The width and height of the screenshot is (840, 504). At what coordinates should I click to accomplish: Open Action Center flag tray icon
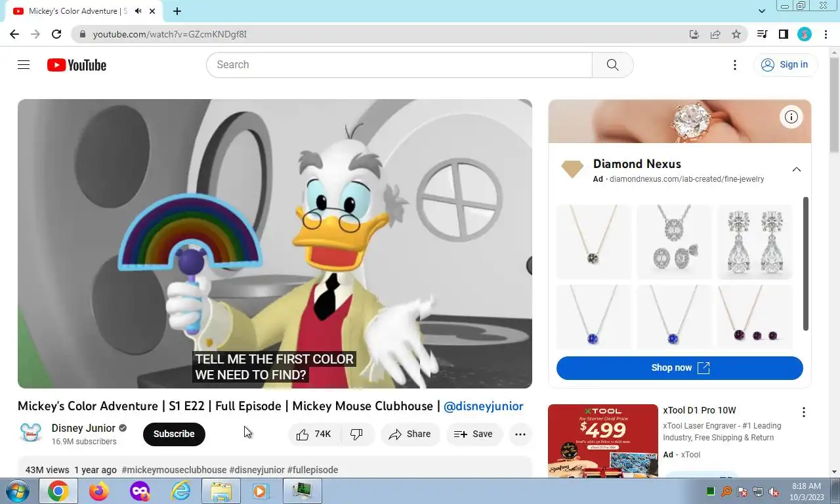(x=742, y=492)
